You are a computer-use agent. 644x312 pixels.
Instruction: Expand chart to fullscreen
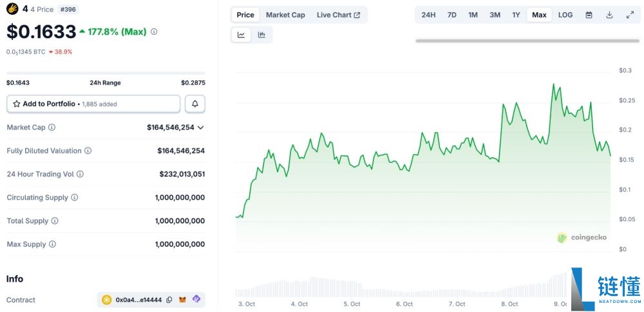630,15
